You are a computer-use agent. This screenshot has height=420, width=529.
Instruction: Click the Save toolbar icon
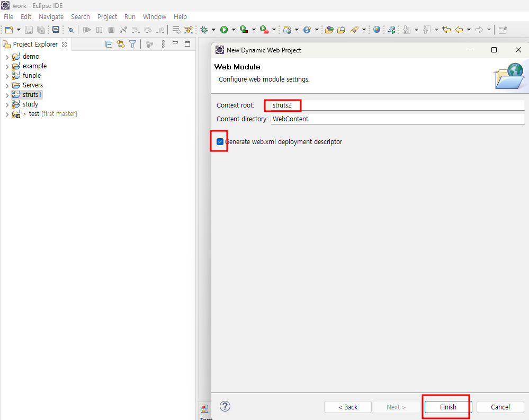click(29, 30)
